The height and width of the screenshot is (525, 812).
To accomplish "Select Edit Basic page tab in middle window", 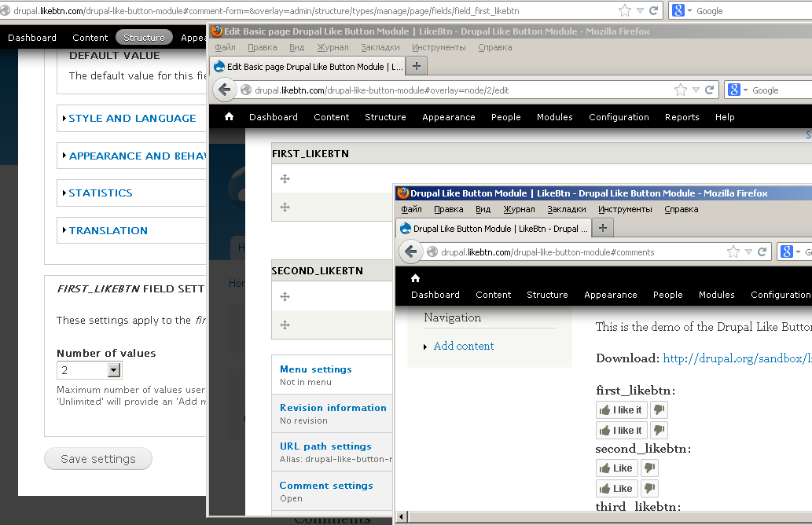I will (307, 66).
